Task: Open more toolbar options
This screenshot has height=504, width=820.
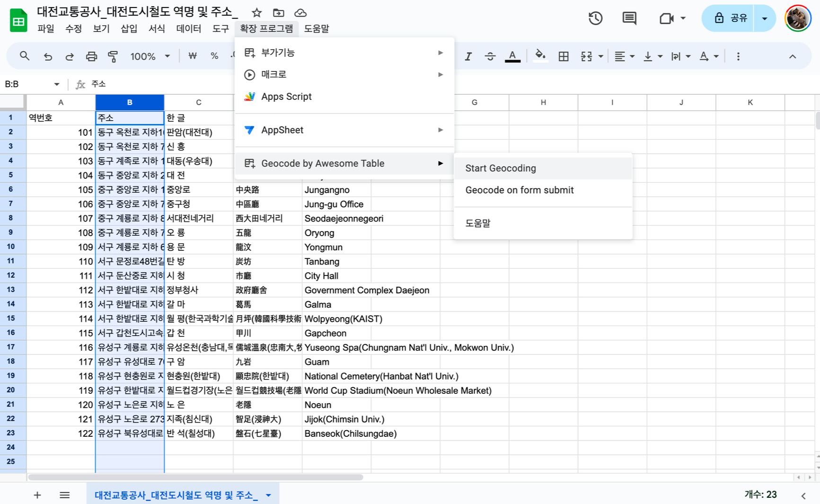Action: 738,56
